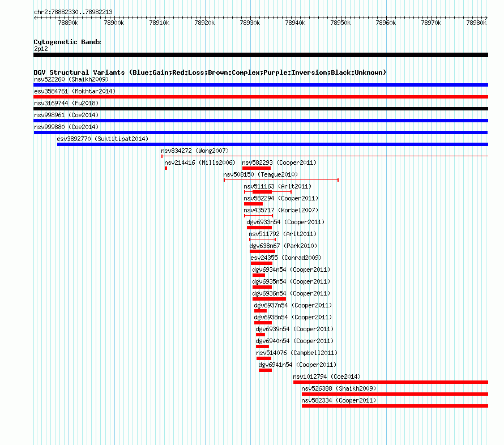The width and height of the screenshot is (504, 445).
Task: Click the thin red span of nsv508150
Action: pyautogui.click(x=281, y=180)
